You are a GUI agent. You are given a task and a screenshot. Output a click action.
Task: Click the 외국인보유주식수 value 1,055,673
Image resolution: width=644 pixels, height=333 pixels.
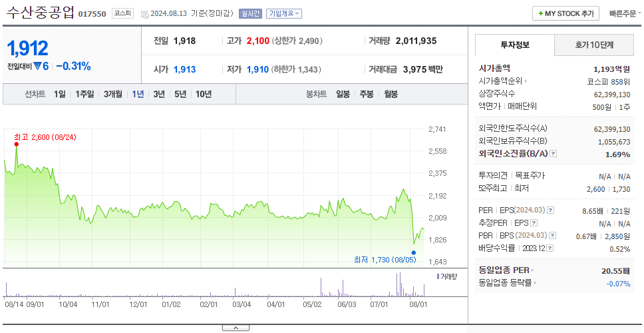coord(614,142)
